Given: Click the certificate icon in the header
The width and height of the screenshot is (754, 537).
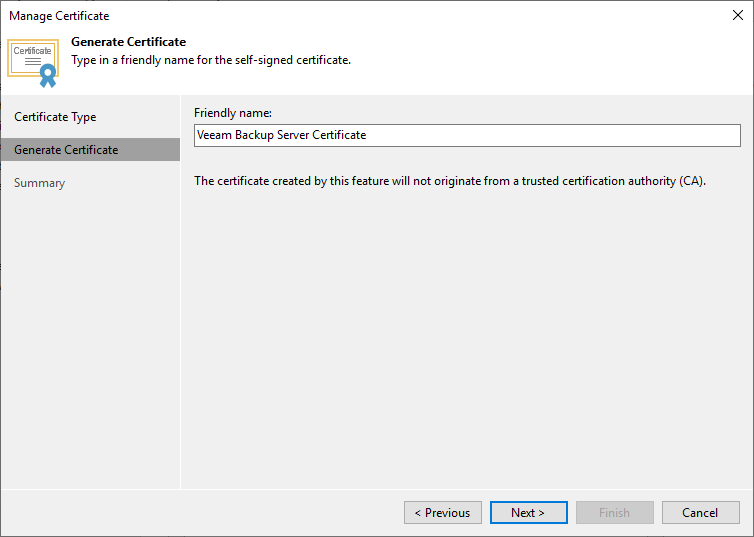Looking at the screenshot, I should pos(33,63).
